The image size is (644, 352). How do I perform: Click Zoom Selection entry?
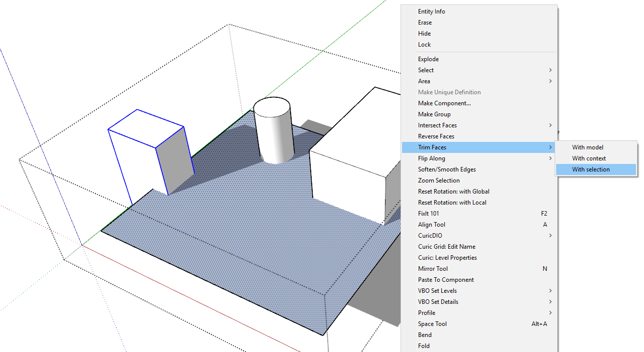[x=439, y=181]
